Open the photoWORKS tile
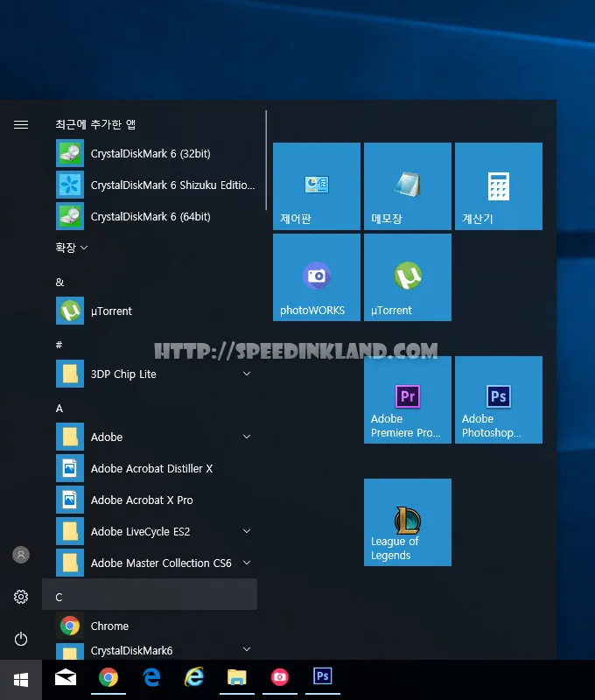The image size is (595, 700). click(x=317, y=277)
